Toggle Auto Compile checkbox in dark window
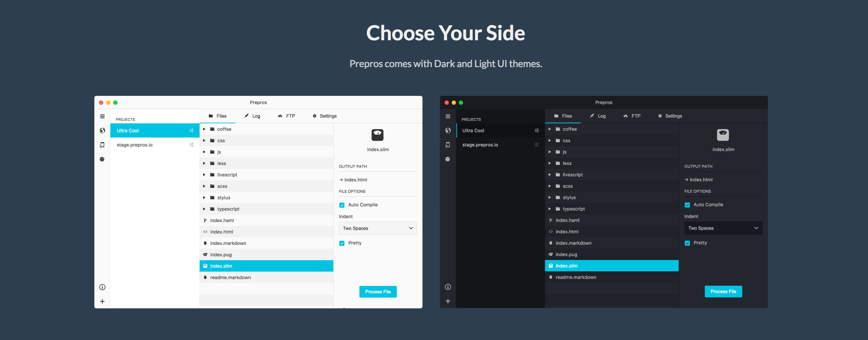The height and width of the screenshot is (340, 868). 687,205
